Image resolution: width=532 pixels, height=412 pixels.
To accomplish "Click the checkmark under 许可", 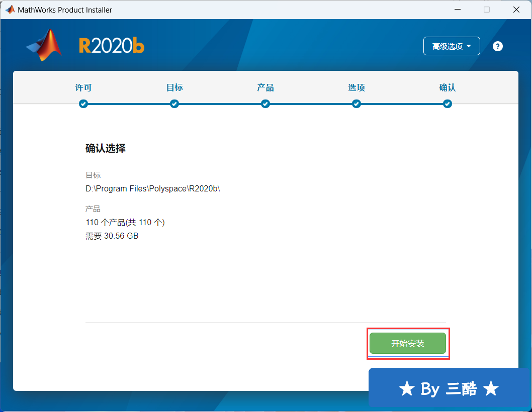I will 83,104.
